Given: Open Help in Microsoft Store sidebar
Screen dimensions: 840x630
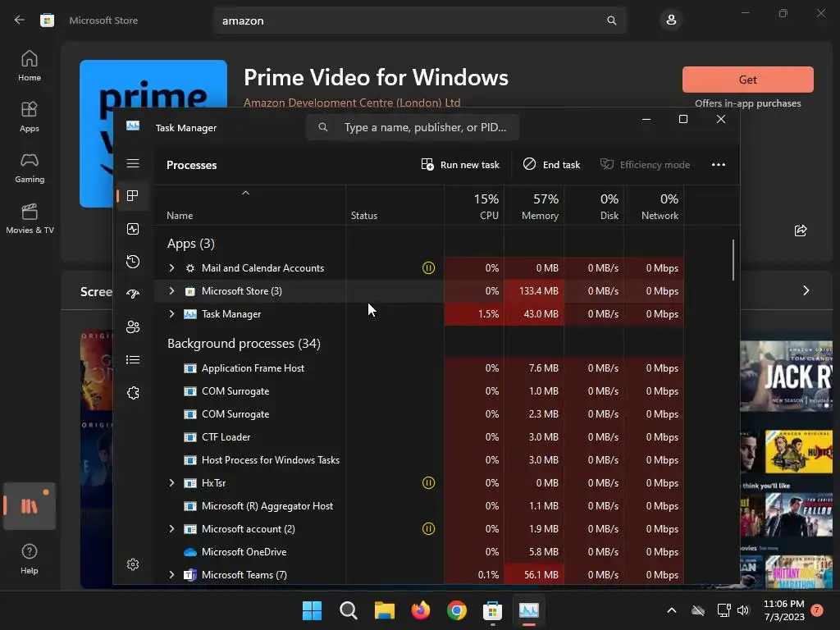Looking at the screenshot, I should tap(30, 559).
